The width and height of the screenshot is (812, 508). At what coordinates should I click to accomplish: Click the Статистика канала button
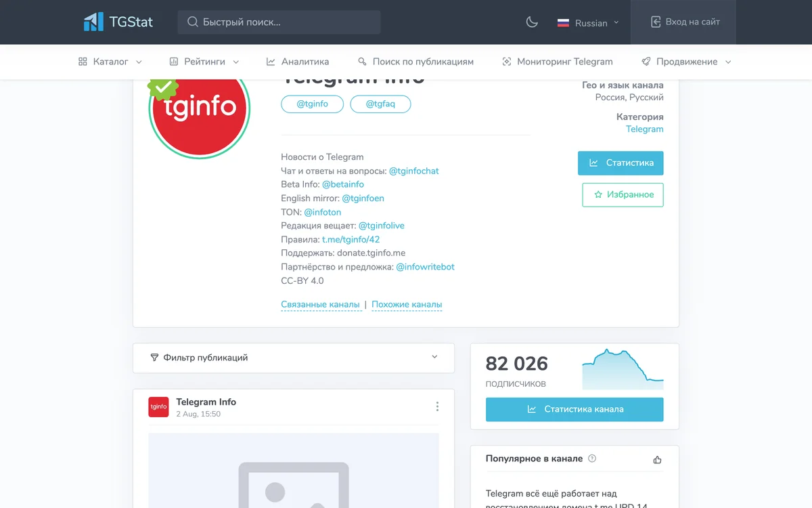click(x=574, y=409)
